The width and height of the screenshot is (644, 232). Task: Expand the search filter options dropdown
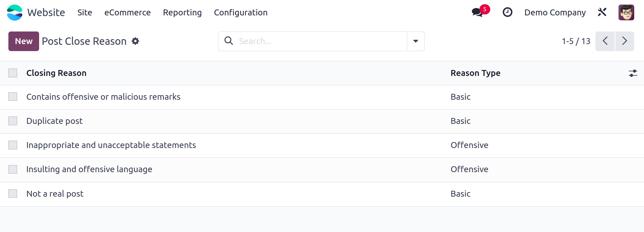[416, 41]
